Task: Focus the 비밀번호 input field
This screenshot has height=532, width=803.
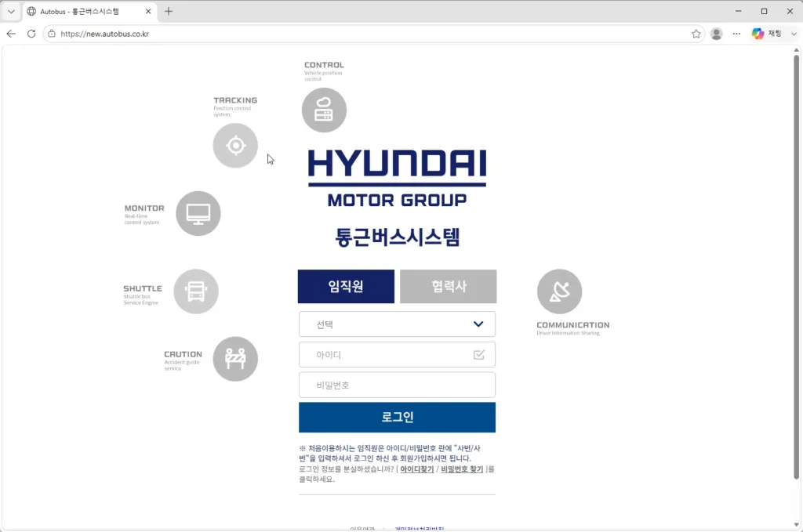Action: [x=397, y=385]
